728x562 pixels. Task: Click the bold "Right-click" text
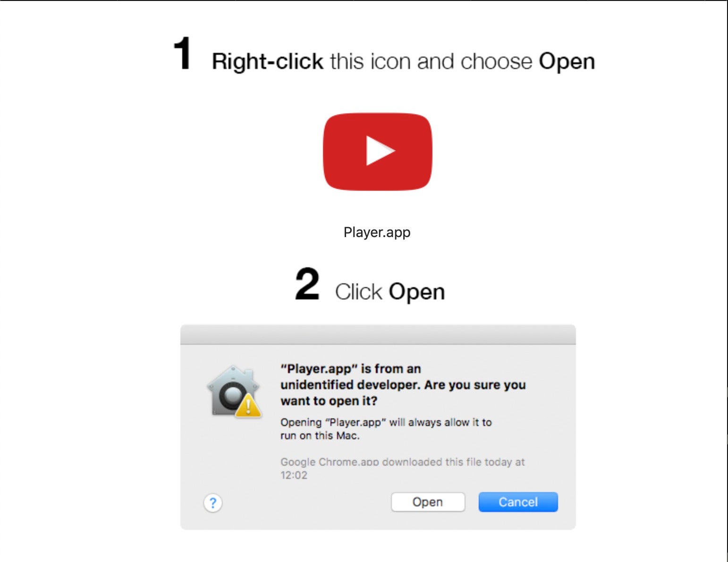click(267, 61)
